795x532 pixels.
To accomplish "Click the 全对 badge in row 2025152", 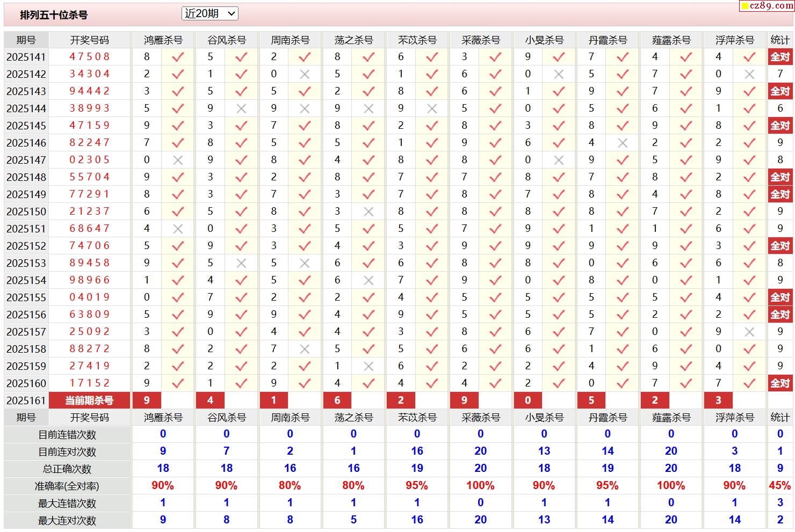I will point(780,246).
